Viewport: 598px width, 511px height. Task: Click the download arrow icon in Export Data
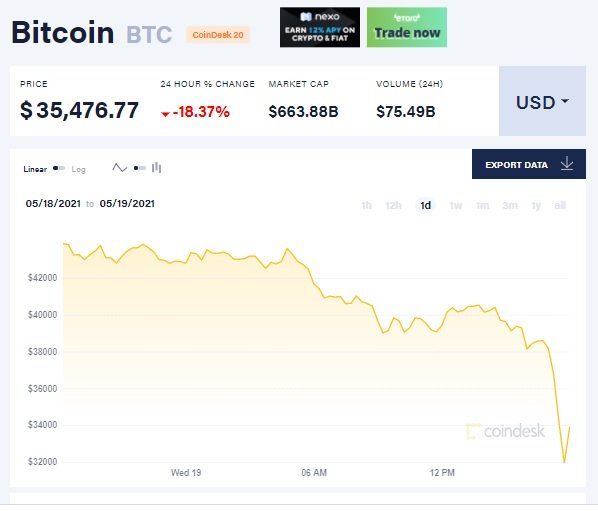pos(567,164)
